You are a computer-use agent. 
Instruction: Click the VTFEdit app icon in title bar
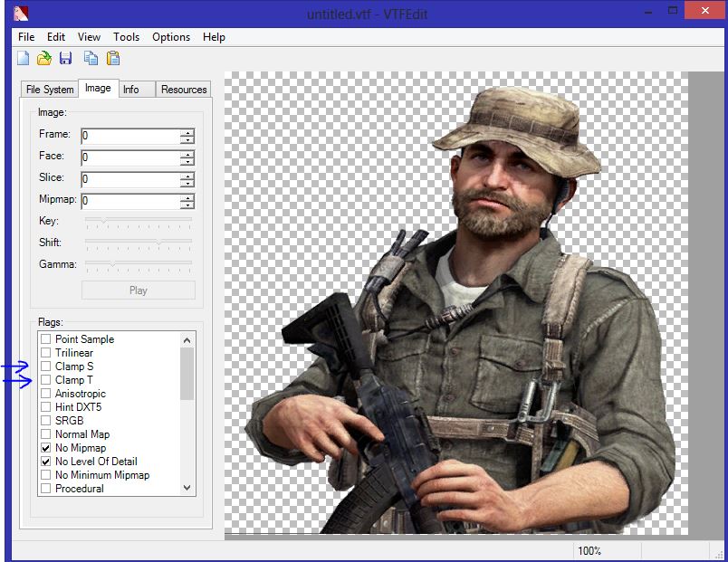pos(22,13)
